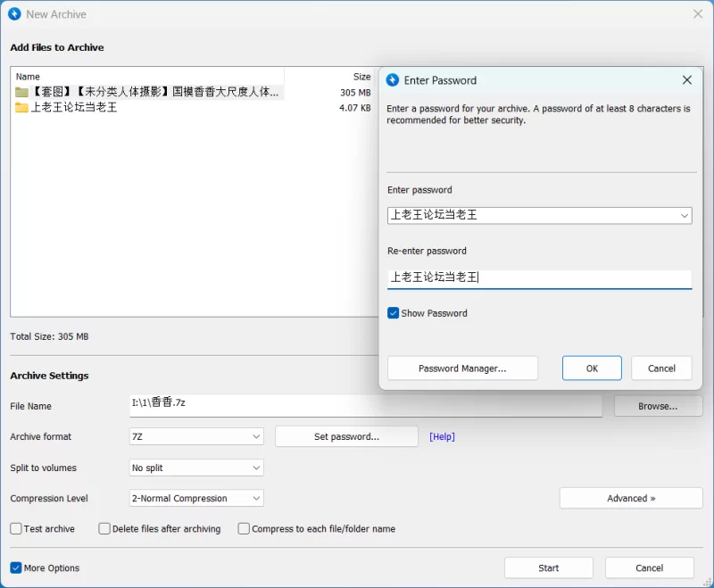Expand the Compression Level dropdown
Viewport: 714px width, 588px height.
[x=196, y=499]
